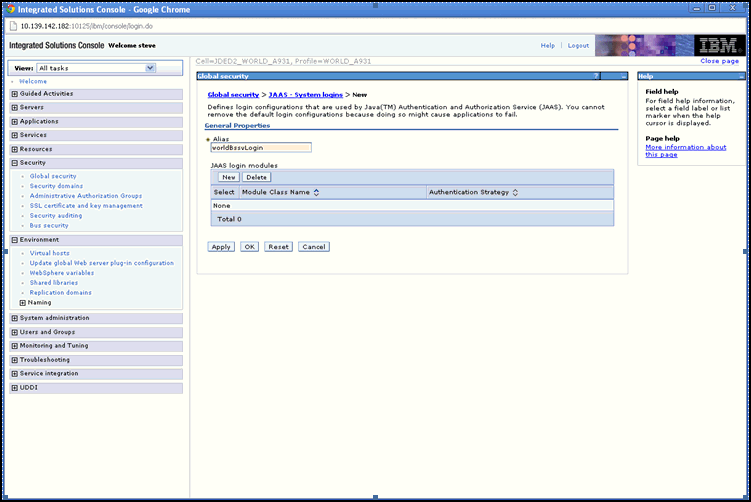This screenshot has height=502, width=751.
Task: Minimize the Global security panel
Action: click(624, 76)
